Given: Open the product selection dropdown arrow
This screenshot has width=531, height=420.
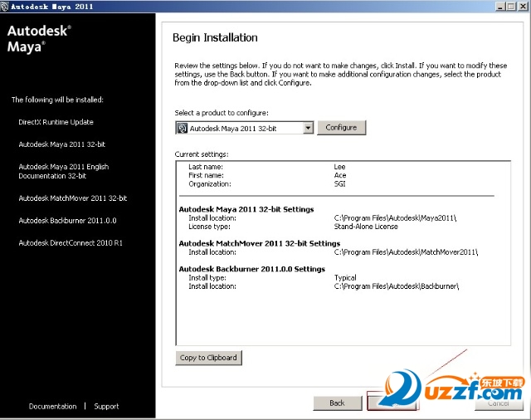Looking at the screenshot, I should tap(308, 128).
